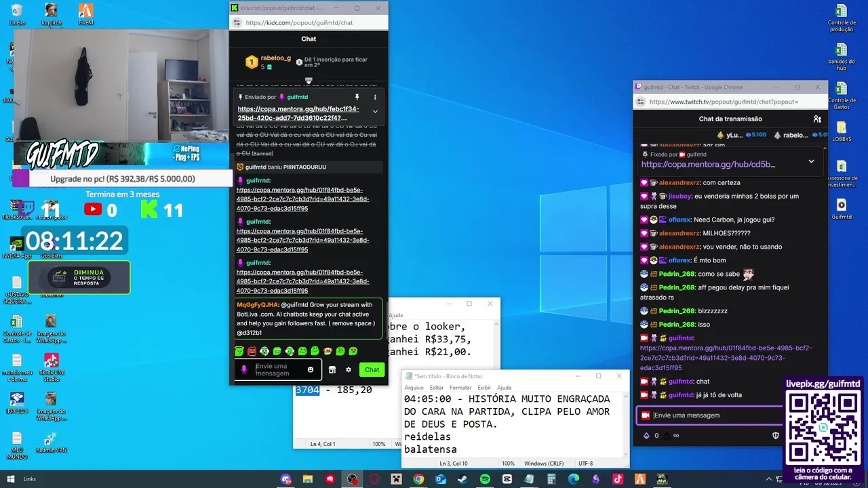Open Controle de produção Excel desktop file
The image size is (868, 488).
(841, 18)
